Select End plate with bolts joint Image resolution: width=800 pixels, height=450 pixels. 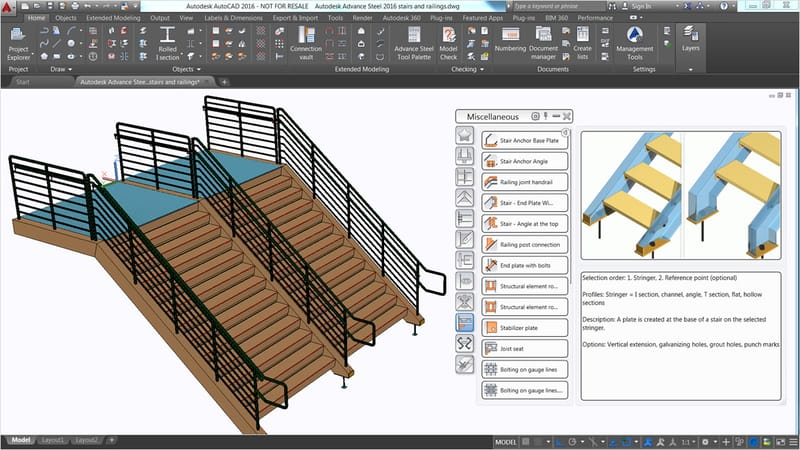(x=524, y=265)
